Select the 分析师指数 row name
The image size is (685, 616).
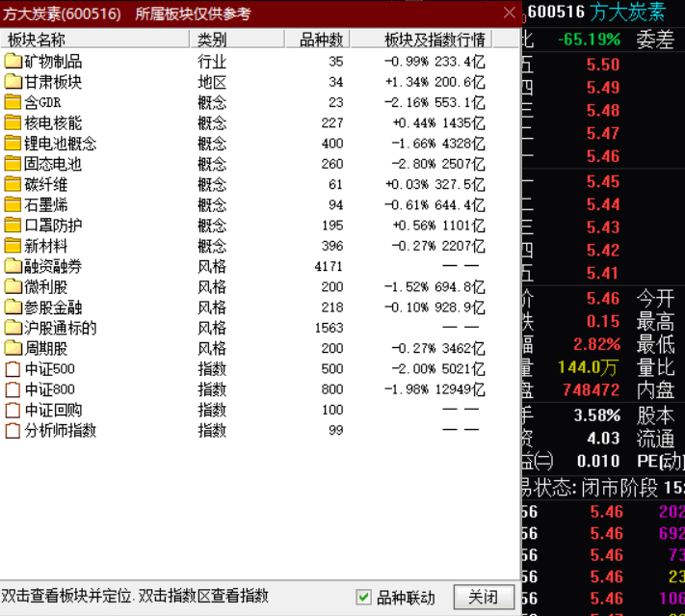[61, 431]
